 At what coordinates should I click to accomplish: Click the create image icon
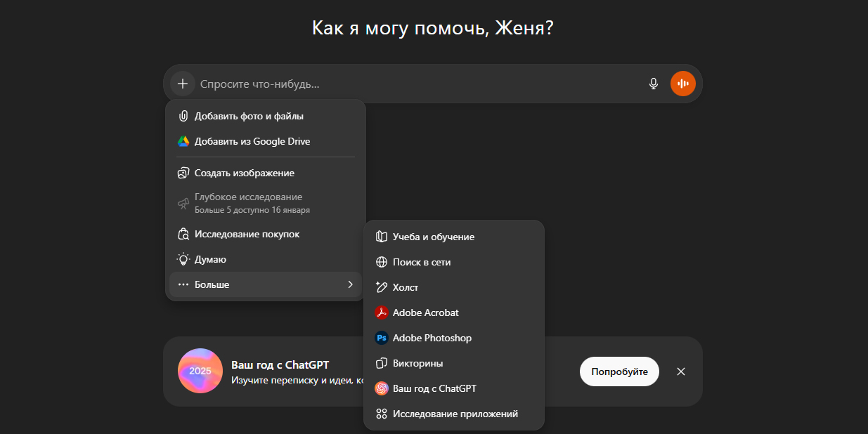coord(183,173)
